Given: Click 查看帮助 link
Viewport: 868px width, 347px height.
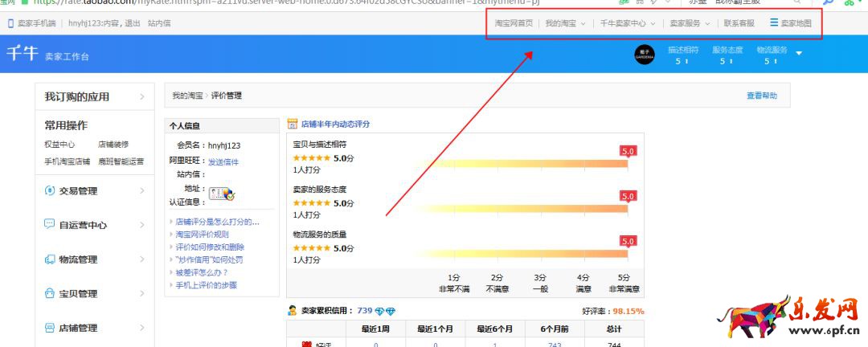Looking at the screenshot, I should [762, 96].
